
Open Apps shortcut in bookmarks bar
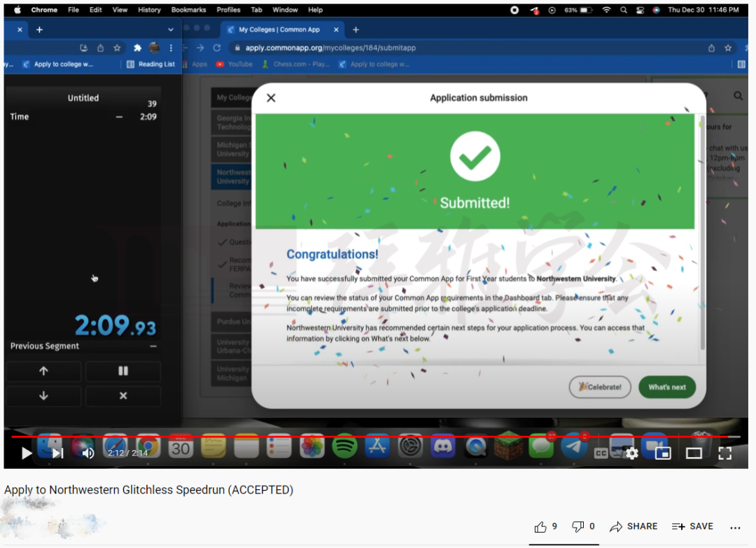pos(195,64)
